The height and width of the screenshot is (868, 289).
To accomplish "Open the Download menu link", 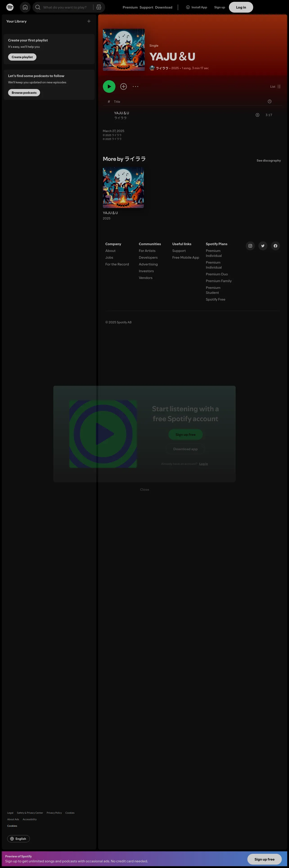I will 163,7.
